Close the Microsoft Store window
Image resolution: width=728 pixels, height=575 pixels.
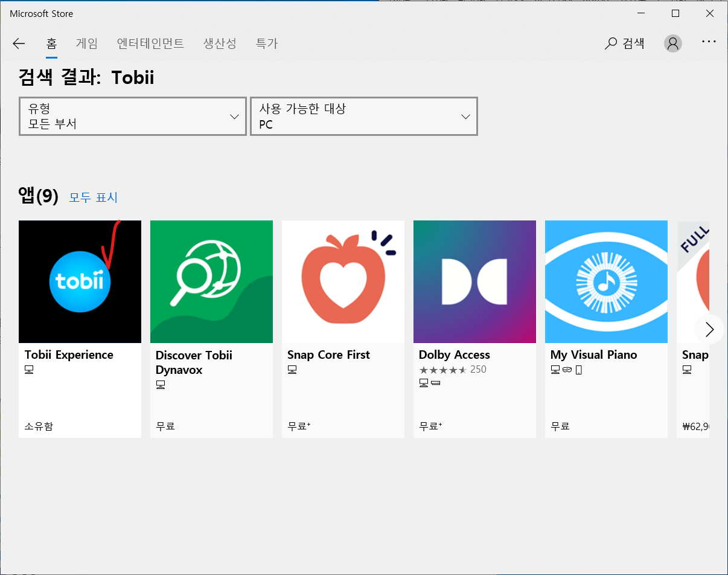[710, 13]
